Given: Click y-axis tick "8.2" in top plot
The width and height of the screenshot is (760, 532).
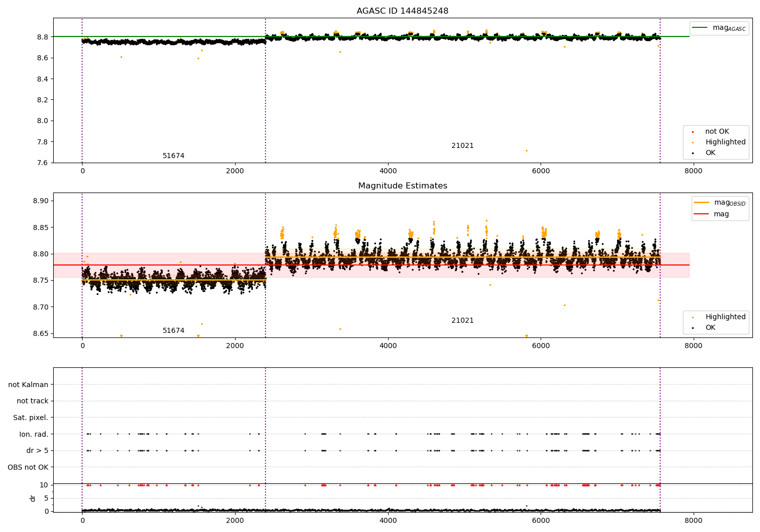Looking at the screenshot, I should click(43, 100).
